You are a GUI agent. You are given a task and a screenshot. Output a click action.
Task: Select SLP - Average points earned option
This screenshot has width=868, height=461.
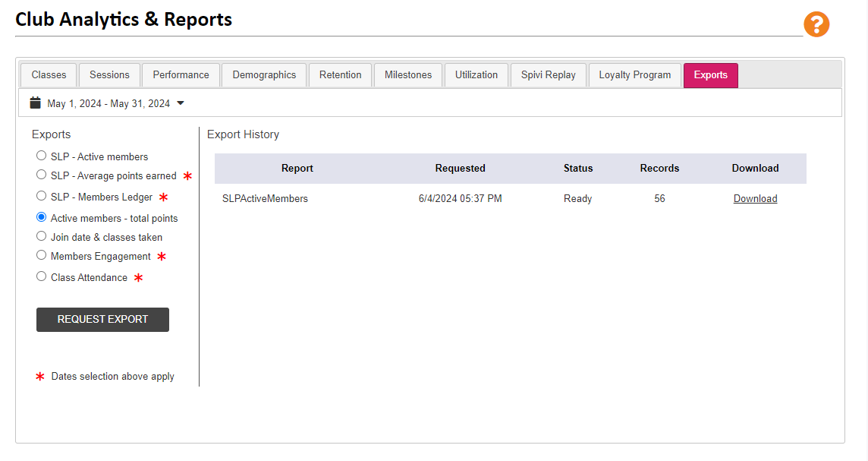click(x=41, y=175)
